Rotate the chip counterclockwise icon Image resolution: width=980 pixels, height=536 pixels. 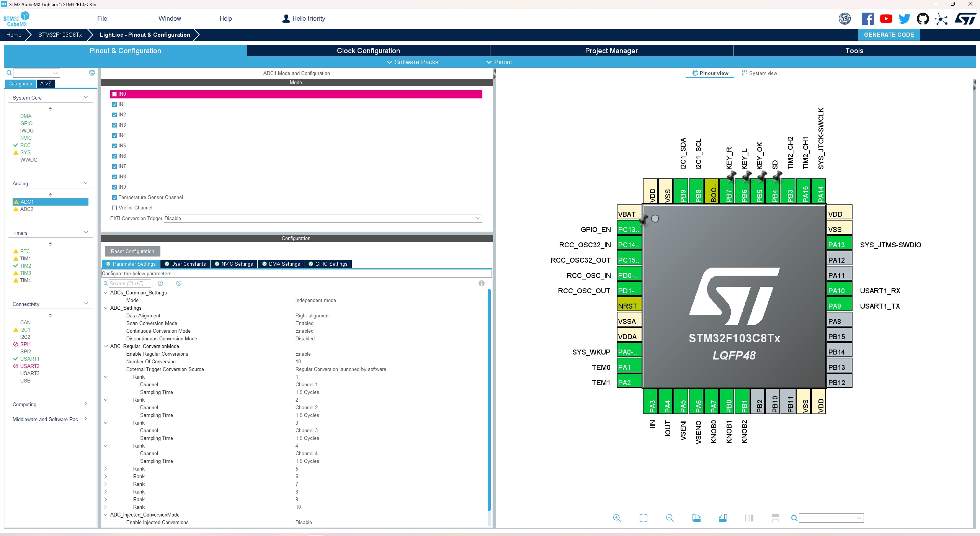(723, 518)
